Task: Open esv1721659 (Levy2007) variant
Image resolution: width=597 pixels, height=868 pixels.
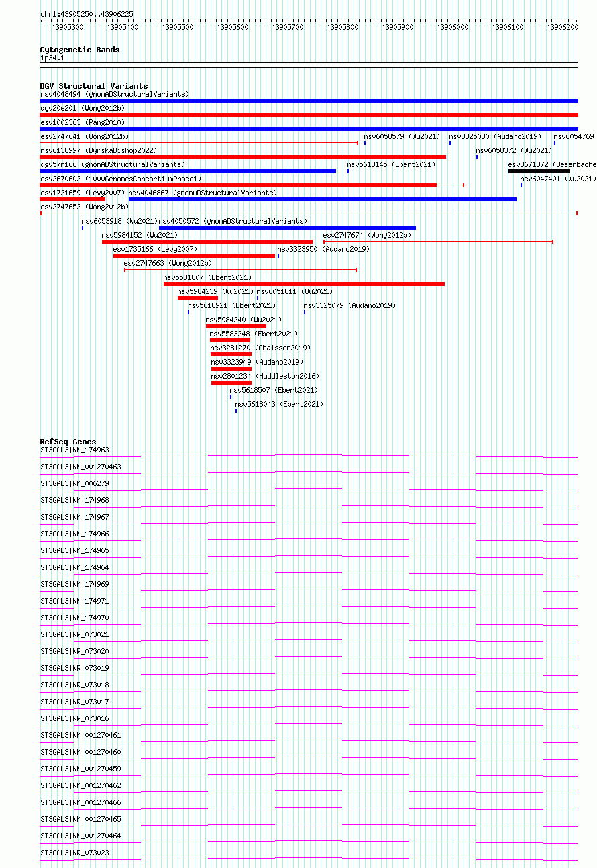Action: (83, 193)
